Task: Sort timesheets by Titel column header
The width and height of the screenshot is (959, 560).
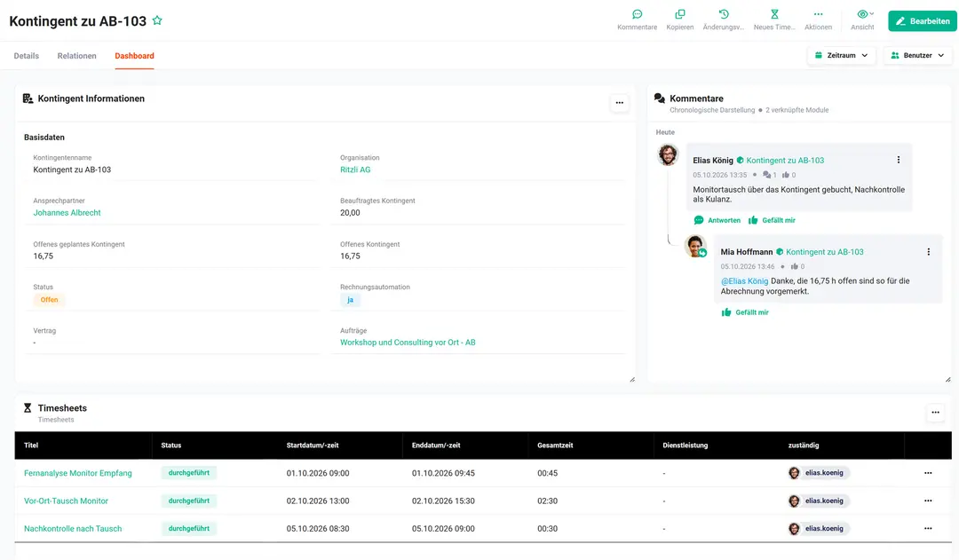Action: point(31,446)
